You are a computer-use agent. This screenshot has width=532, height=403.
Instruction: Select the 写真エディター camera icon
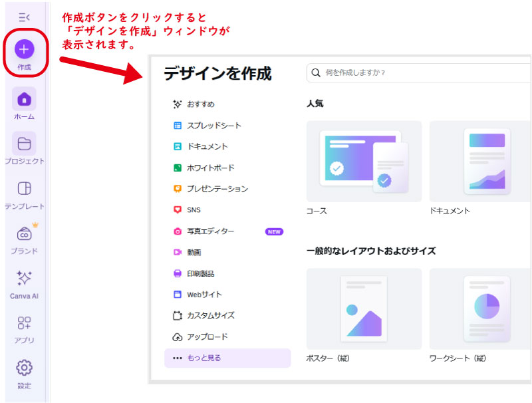(178, 231)
